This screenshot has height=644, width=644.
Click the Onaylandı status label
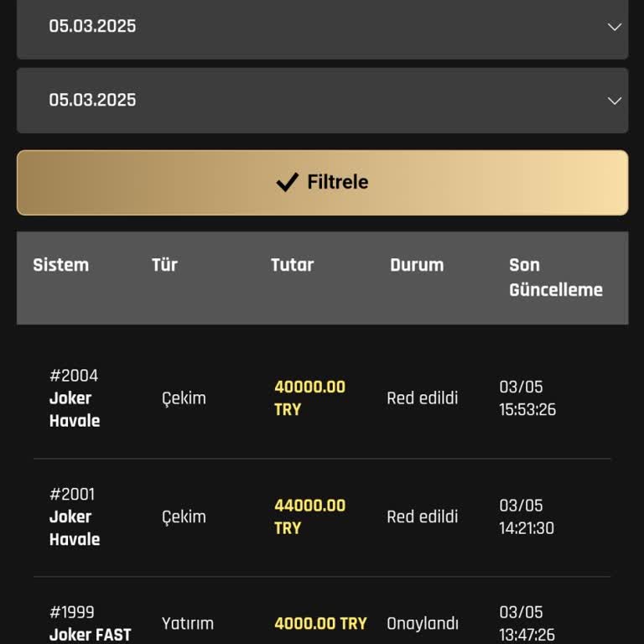(x=422, y=624)
